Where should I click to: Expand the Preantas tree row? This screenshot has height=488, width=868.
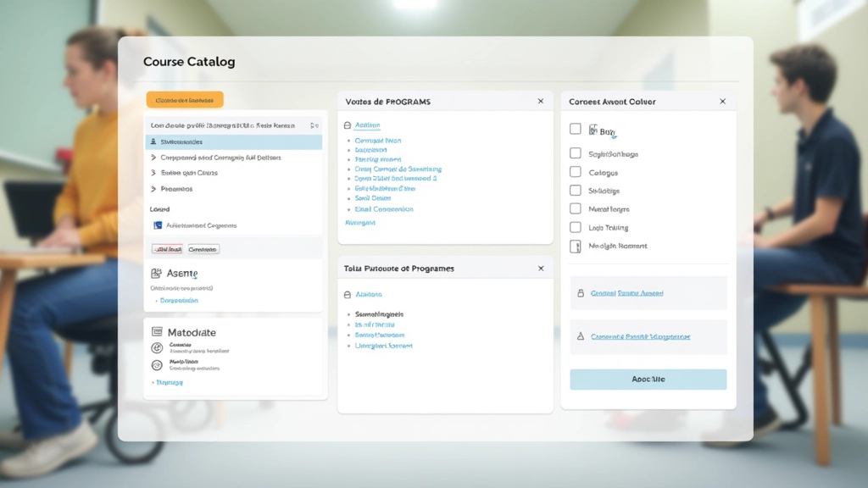[x=153, y=189]
